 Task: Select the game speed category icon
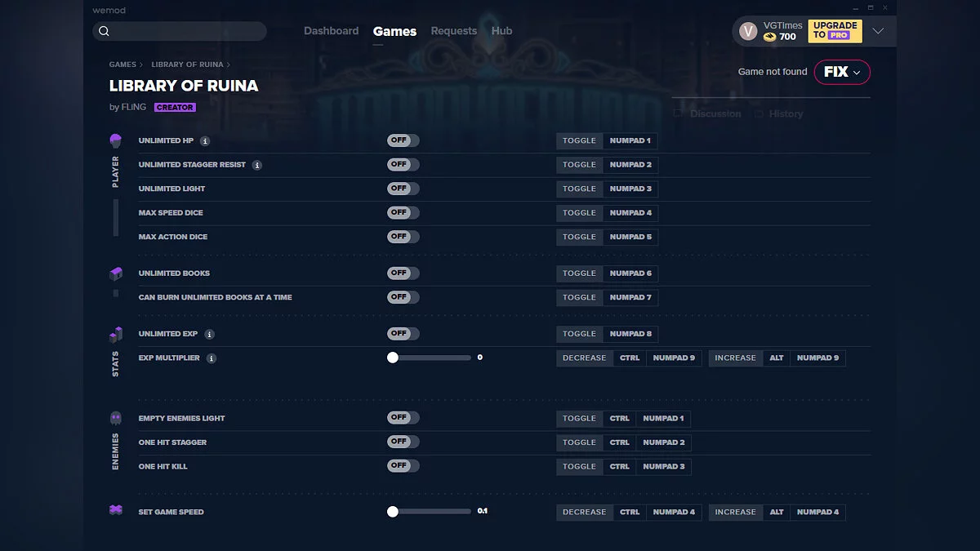pos(115,510)
